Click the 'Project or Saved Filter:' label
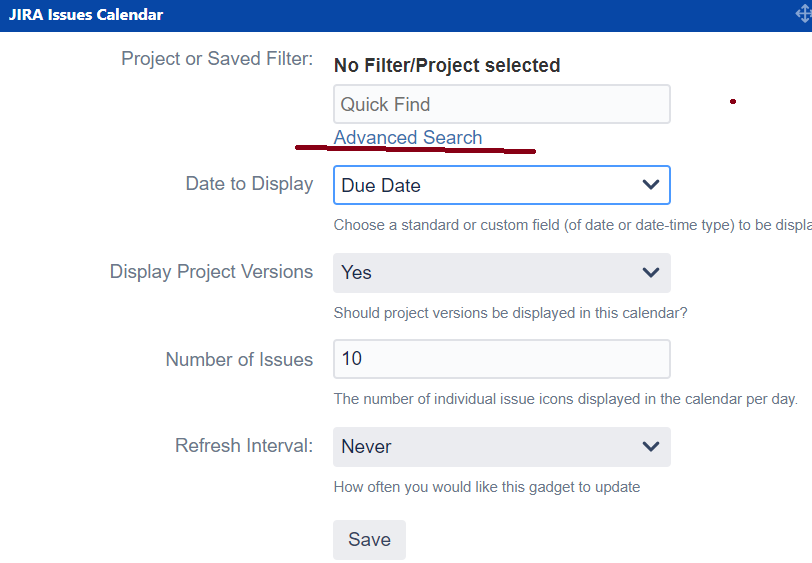 click(217, 59)
